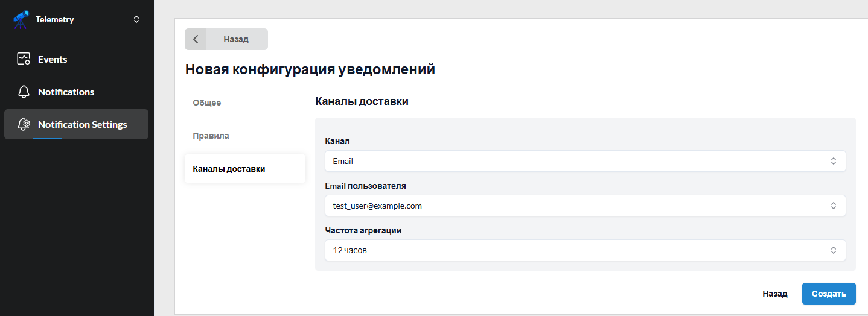
Task: Click the Telemetry telescope logo icon
Action: [21, 19]
